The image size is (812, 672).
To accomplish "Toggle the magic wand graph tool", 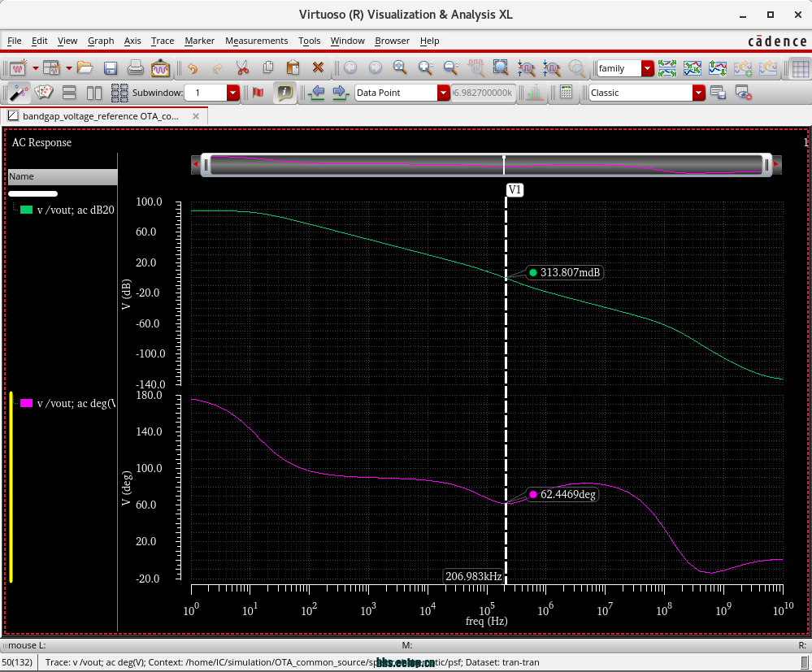I will click(19, 93).
